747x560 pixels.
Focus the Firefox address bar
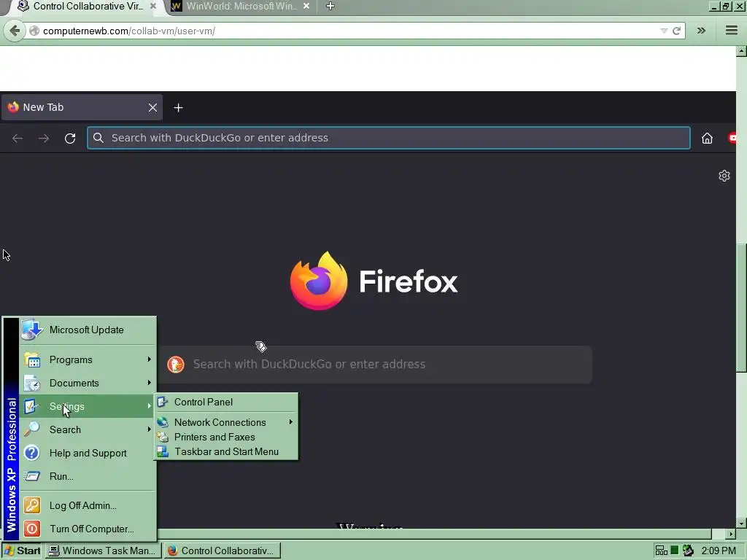click(x=389, y=138)
